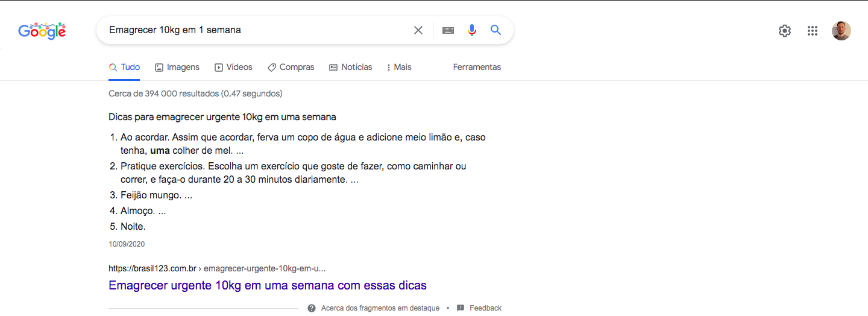Click the blue magnifier search icon
This screenshot has width=868, height=316.
496,30
